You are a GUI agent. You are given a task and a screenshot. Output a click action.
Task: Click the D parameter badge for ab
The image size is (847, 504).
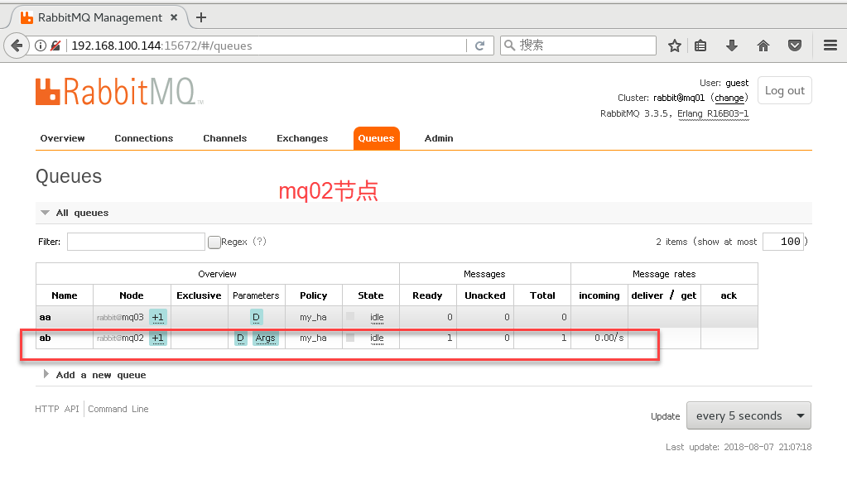240,338
